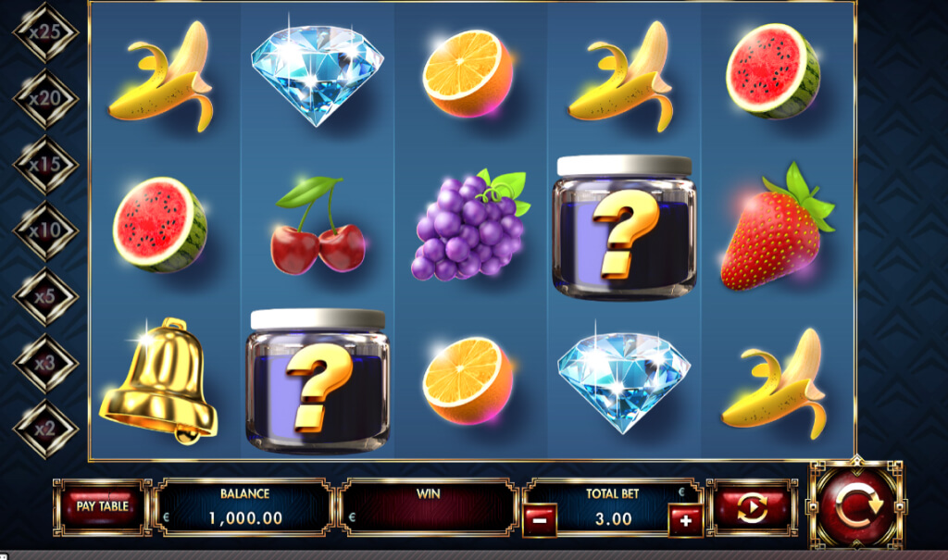This screenshot has height=560, width=948.
Task: Select the x2 multiplier diamond
Action: [46, 429]
